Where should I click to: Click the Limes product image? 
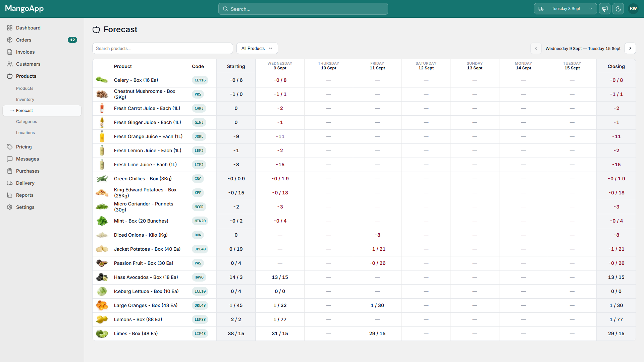[x=102, y=334]
